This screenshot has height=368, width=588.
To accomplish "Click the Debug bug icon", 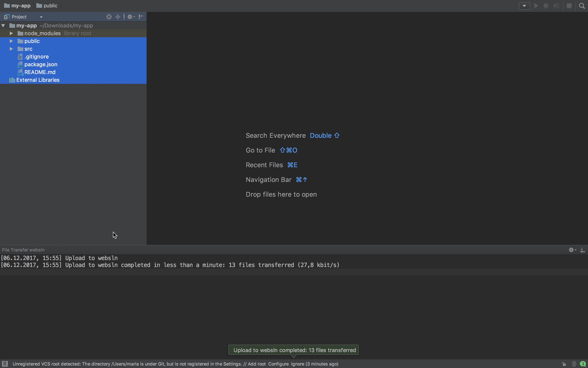I will [546, 6].
